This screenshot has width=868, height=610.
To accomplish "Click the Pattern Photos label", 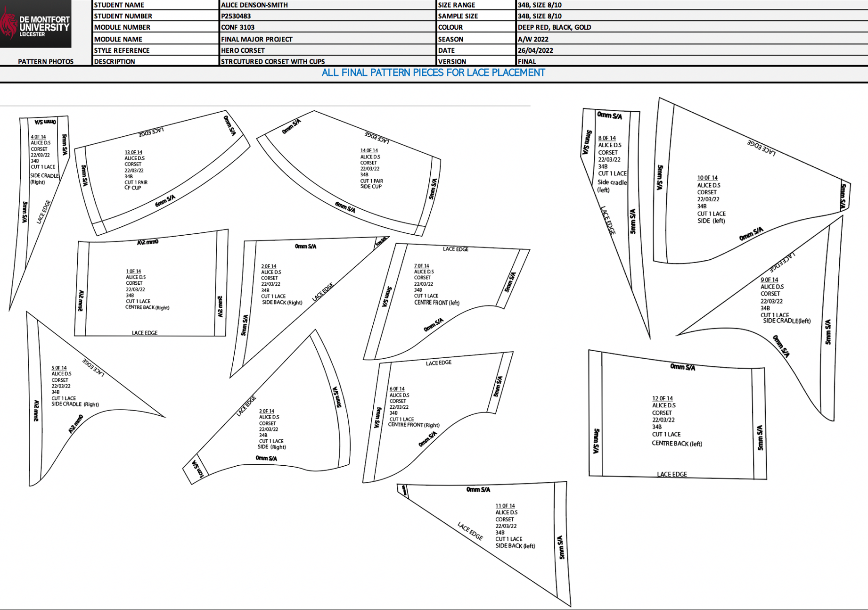I will pos(46,61).
